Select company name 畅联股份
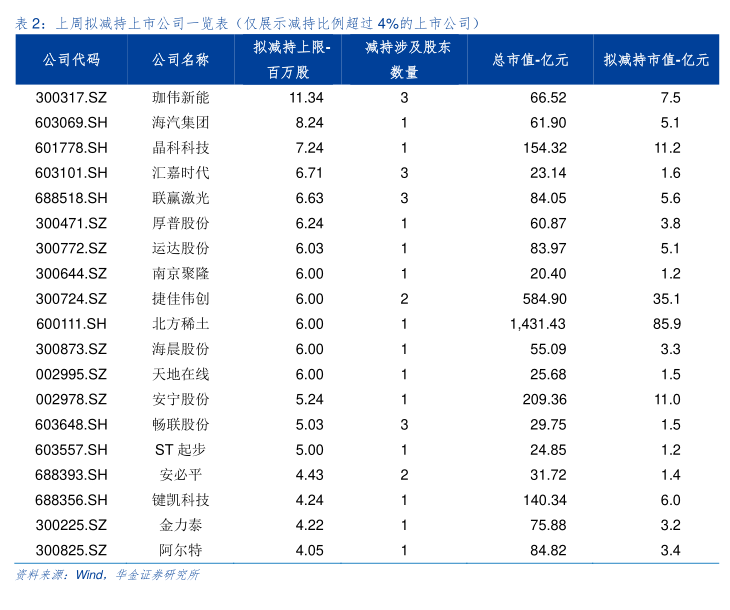 pos(181,425)
